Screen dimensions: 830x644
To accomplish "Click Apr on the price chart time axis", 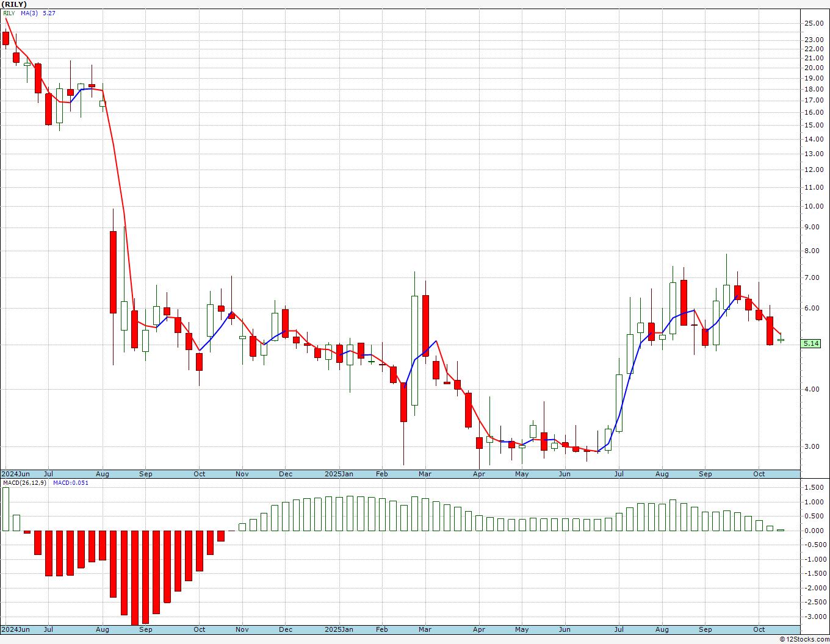I will (x=479, y=474).
